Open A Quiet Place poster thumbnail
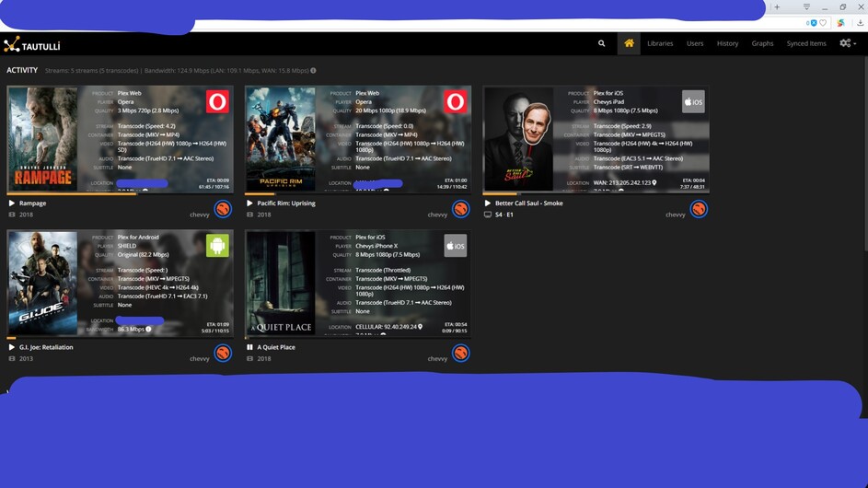This screenshot has width=868, height=488. click(281, 283)
